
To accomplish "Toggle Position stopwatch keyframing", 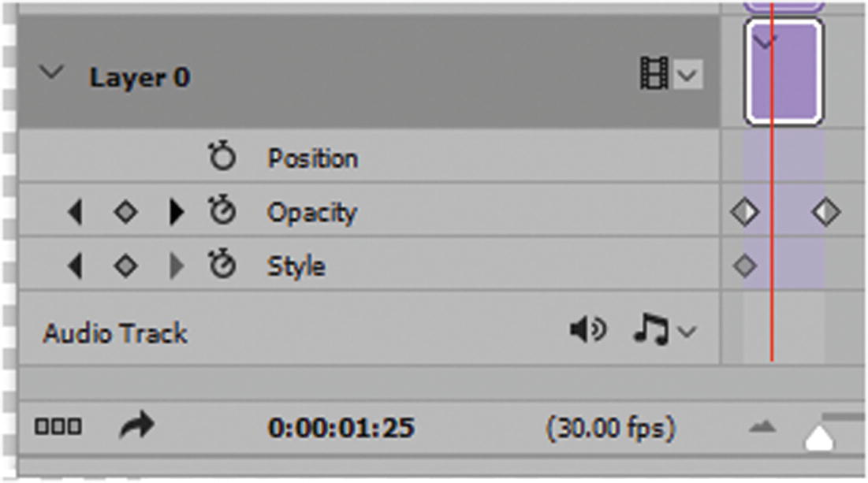I will click(222, 158).
